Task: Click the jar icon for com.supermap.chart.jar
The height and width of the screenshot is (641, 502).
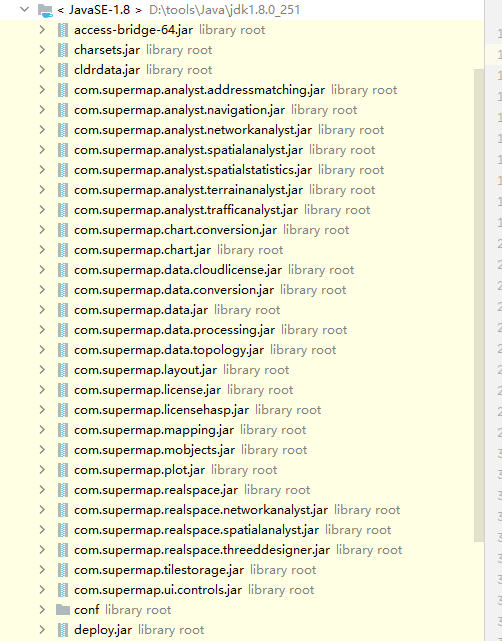Action: (x=63, y=250)
